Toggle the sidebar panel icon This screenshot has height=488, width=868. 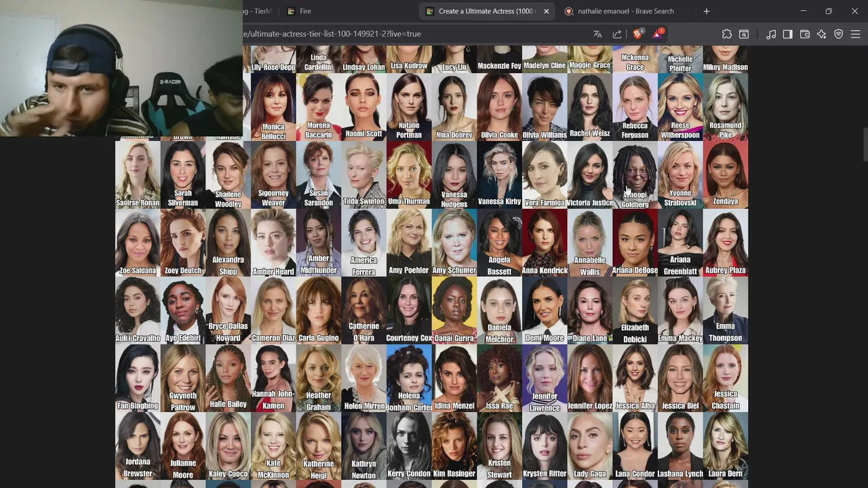pyautogui.click(x=787, y=34)
